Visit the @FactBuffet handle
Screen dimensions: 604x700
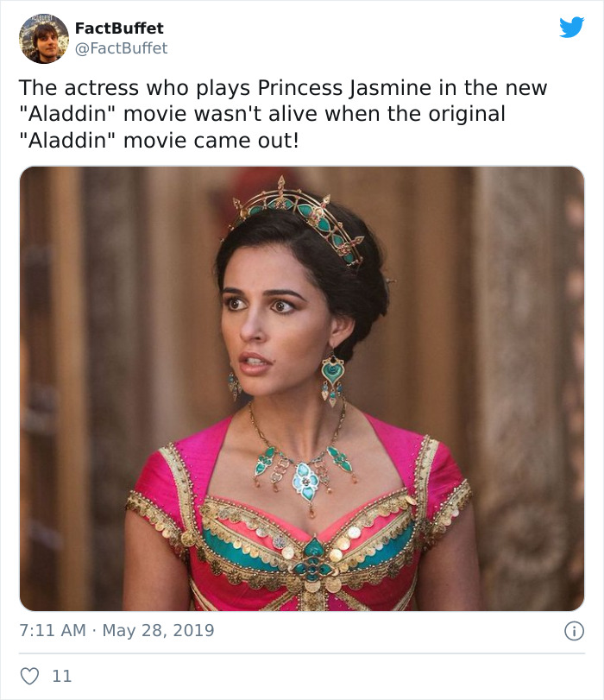coord(121,46)
